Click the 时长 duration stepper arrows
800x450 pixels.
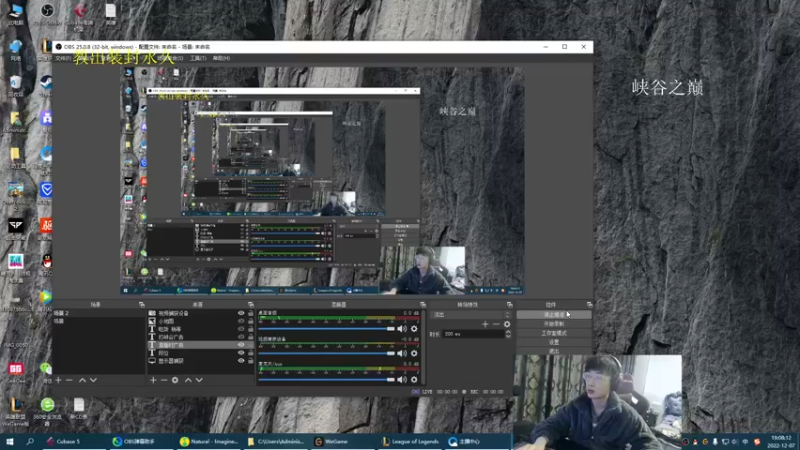508,334
